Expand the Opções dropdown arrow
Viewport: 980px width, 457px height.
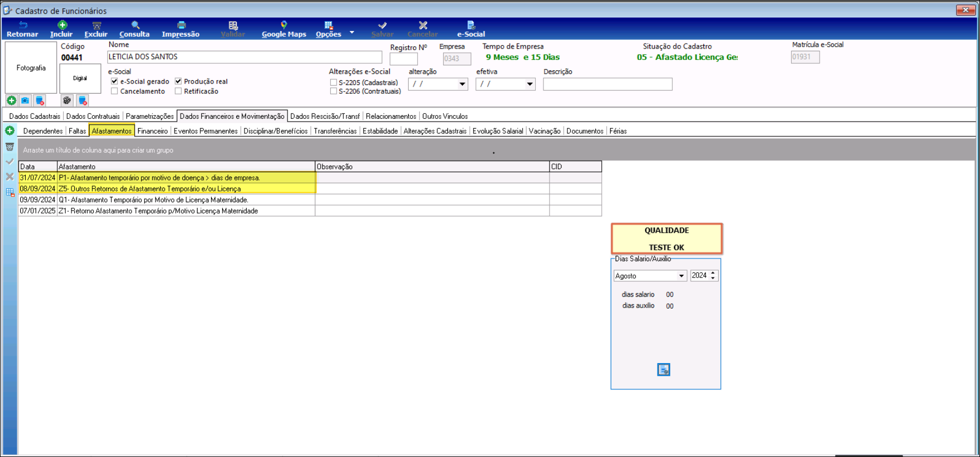point(352,33)
